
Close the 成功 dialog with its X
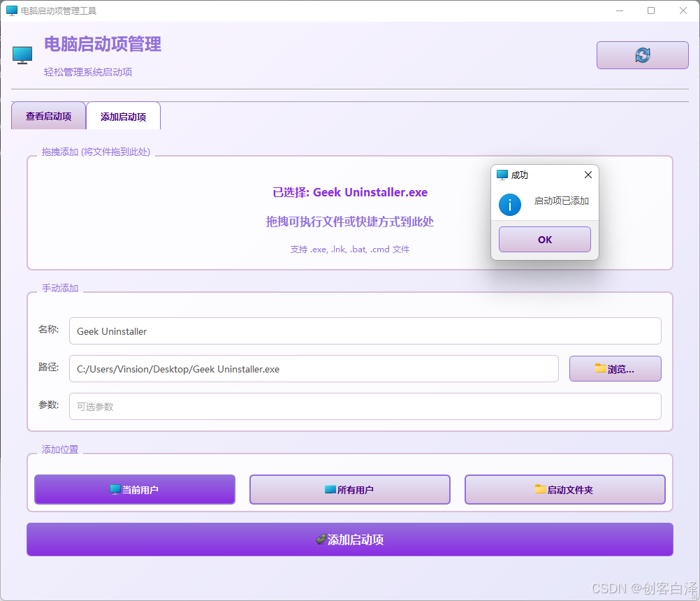pos(588,175)
